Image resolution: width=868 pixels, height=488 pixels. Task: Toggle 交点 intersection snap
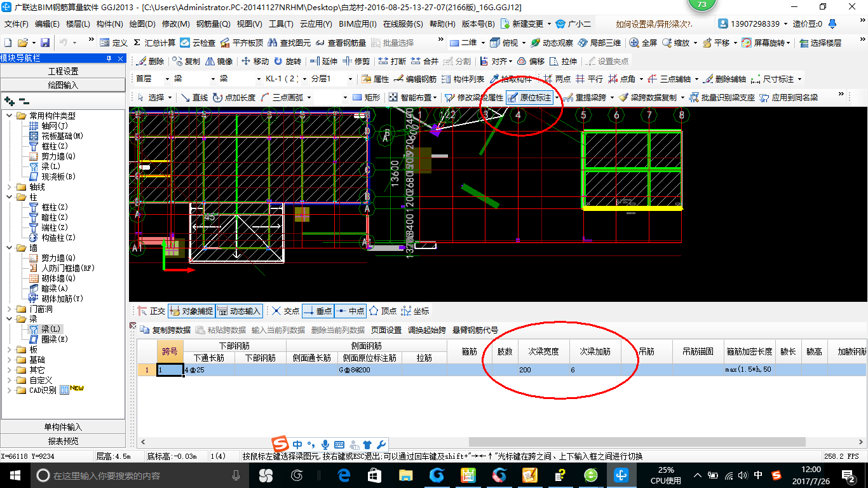[285, 311]
